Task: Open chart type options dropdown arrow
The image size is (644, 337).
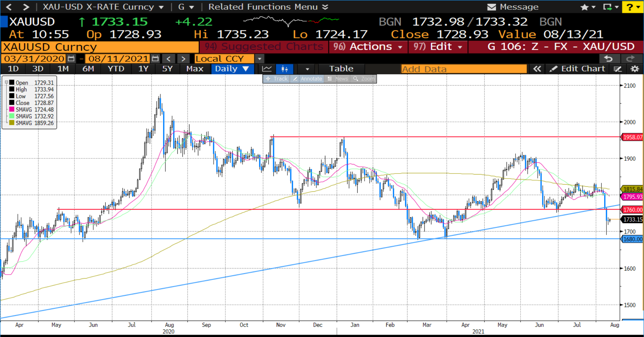Action: pos(307,69)
